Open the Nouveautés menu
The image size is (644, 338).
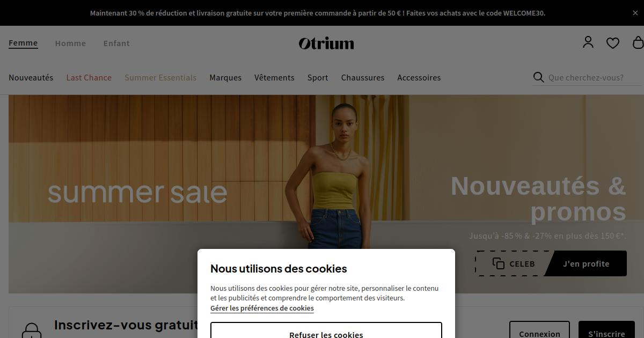[31, 78]
